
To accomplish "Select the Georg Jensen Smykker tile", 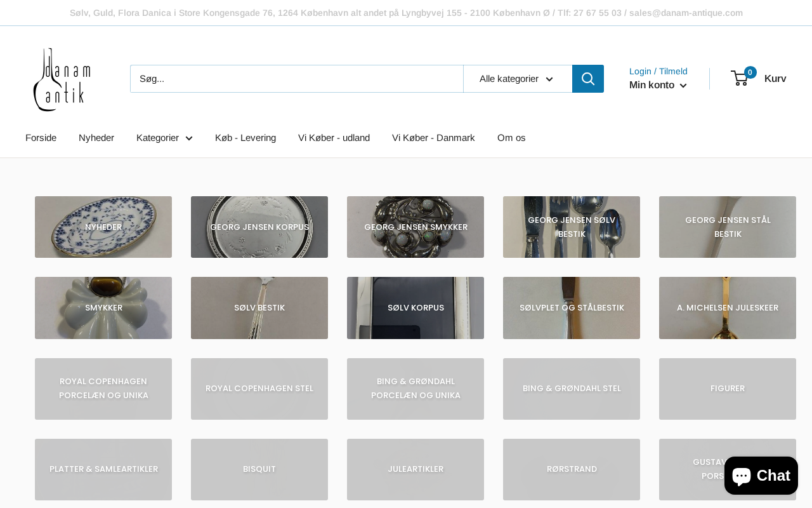I will click(x=416, y=227).
